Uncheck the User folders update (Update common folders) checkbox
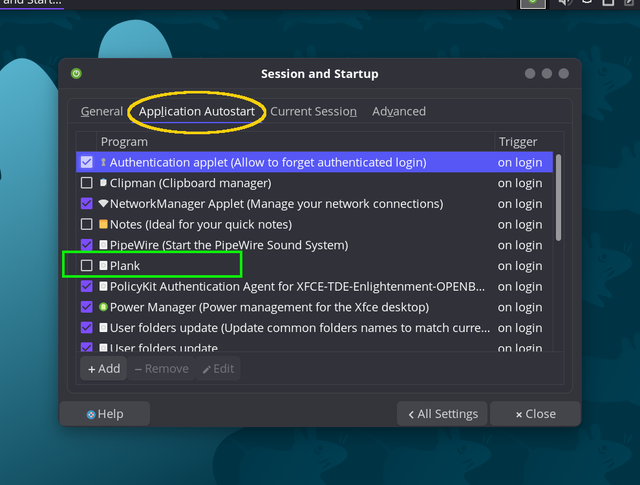The height and width of the screenshot is (485, 640). click(x=87, y=328)
